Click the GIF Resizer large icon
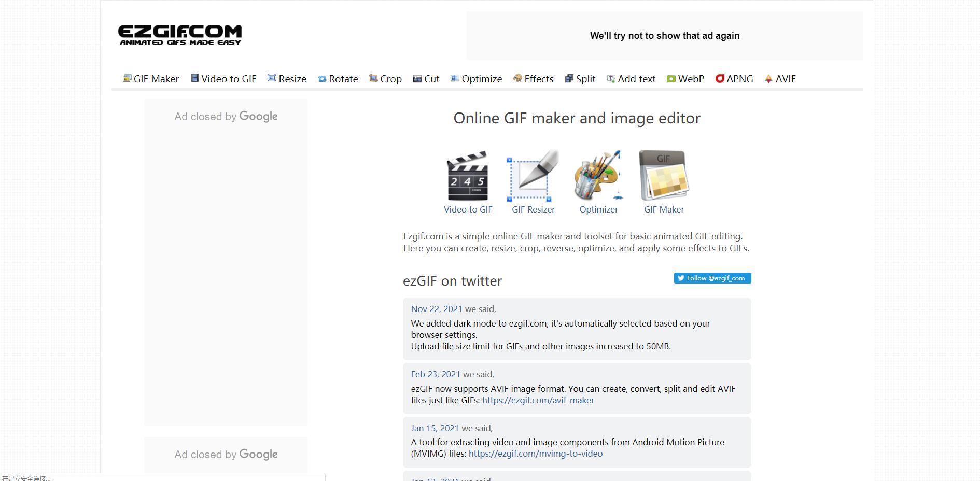The height and width of the screenshot is (481, 980). click(x=533, y=176)
